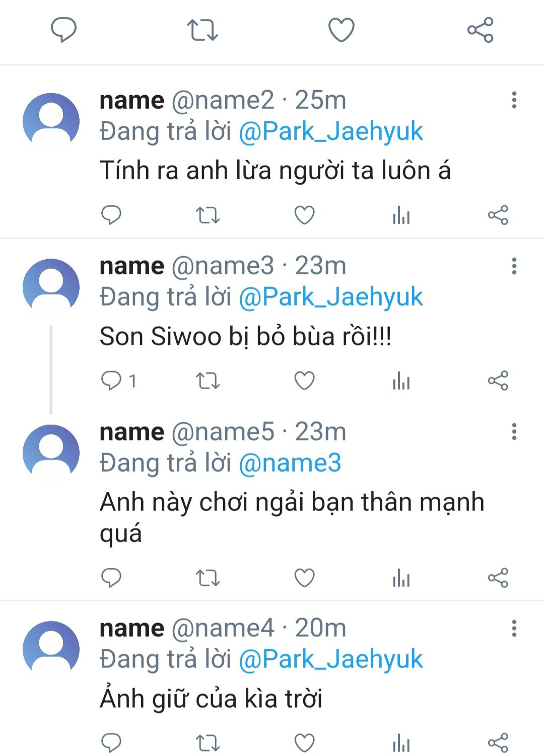The image size is (544, 756).
Task: Like @name5's reply
Action: (304, 578)
